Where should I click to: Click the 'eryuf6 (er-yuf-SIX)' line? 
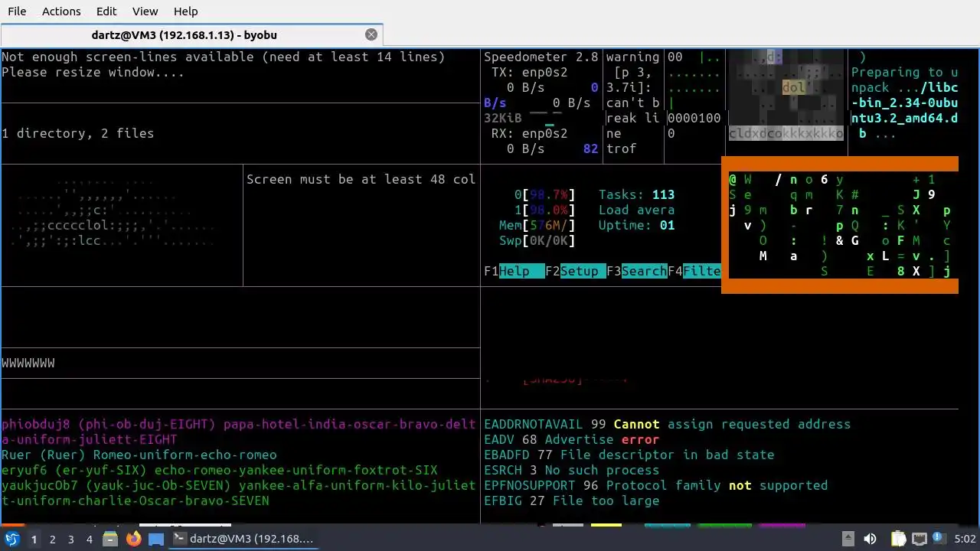tap(219, 470)
